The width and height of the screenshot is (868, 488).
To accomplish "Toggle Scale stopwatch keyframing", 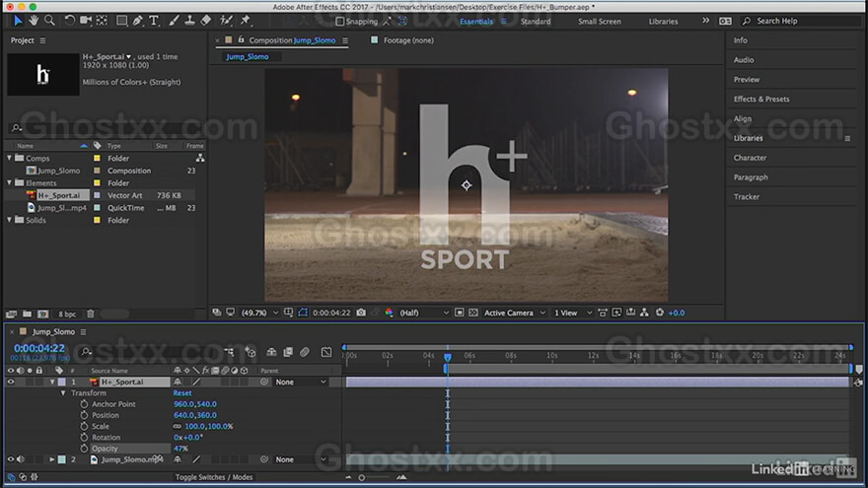I will pos(84,426).
